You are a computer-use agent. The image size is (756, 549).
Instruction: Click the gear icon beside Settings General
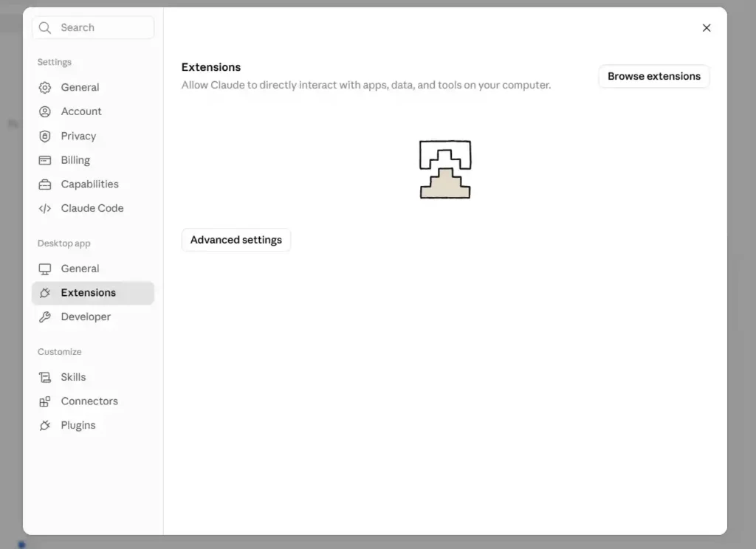(45, 88)
